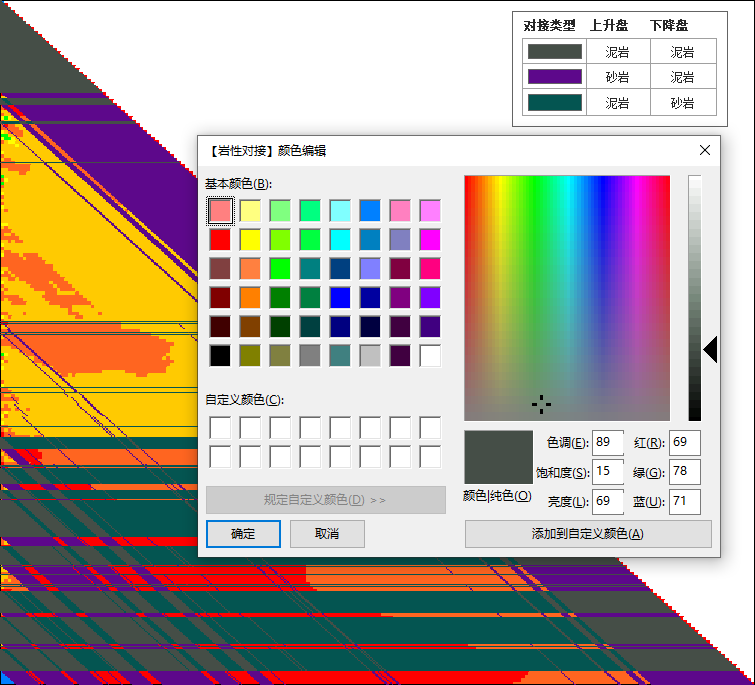The width and height of the screenshot is (755, 685).
Task: Select the black basic color swatch
Action: pyautogui.click(x=220, y=356)
